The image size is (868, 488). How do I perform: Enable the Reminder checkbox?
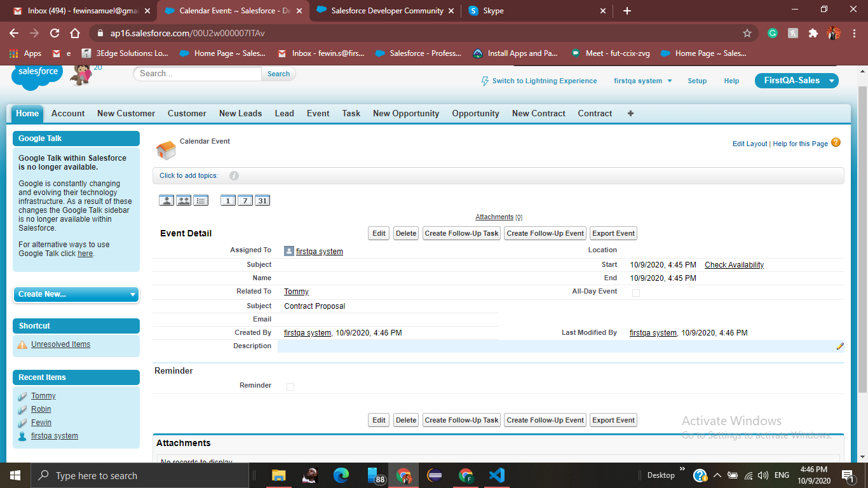click(290, 386)
